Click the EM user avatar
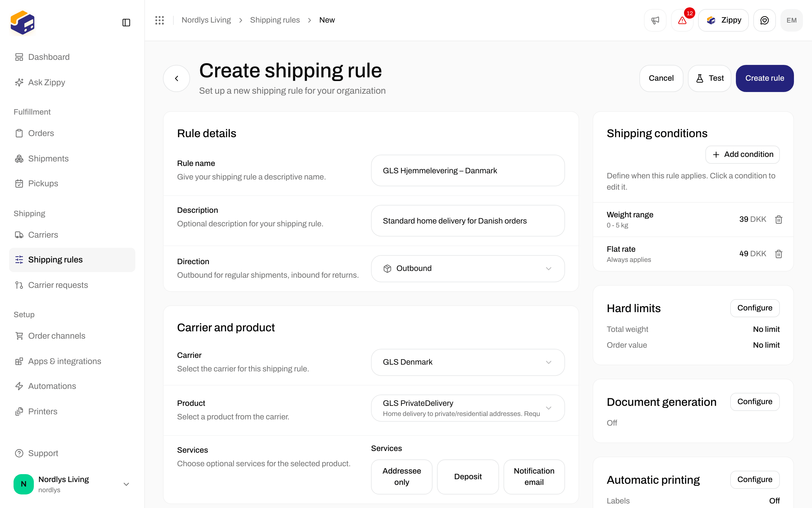This screenshot has width=812, height=508. click(791, 21)
